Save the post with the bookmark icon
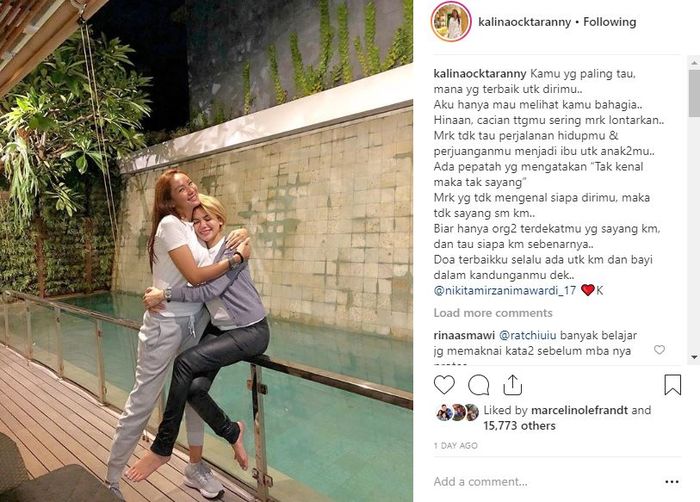The width and height of the screenshot is (700, 502). coord(672,385)
